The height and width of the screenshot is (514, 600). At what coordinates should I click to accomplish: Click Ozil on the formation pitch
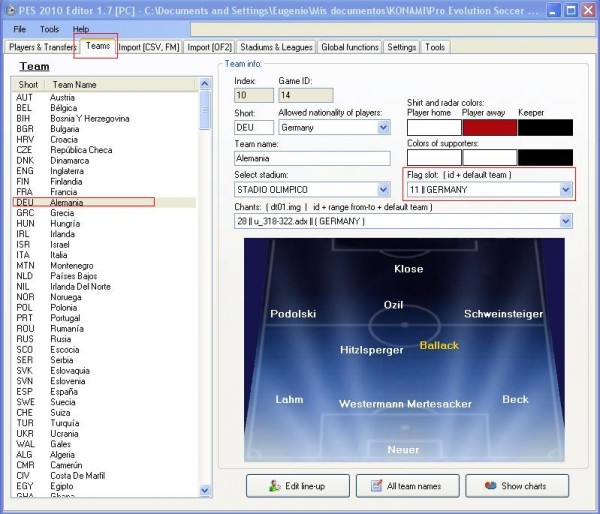(x=393, y=305)
